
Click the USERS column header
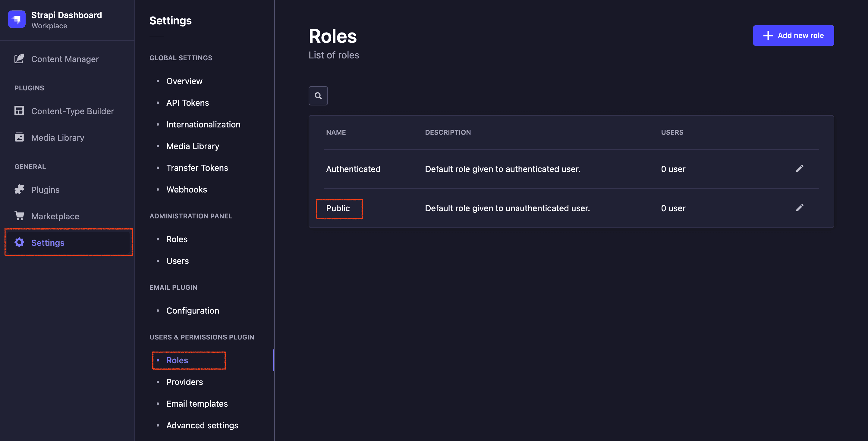click(x=672, y=132)
